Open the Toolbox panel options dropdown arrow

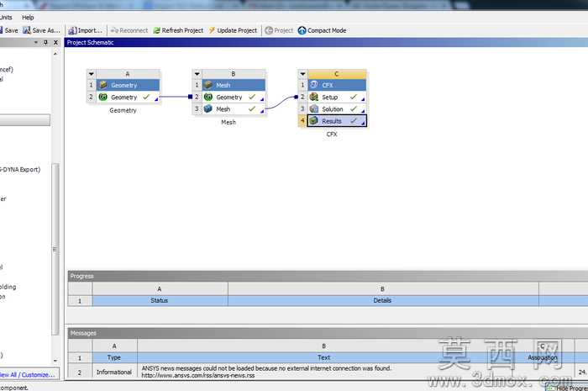point(36,42)
